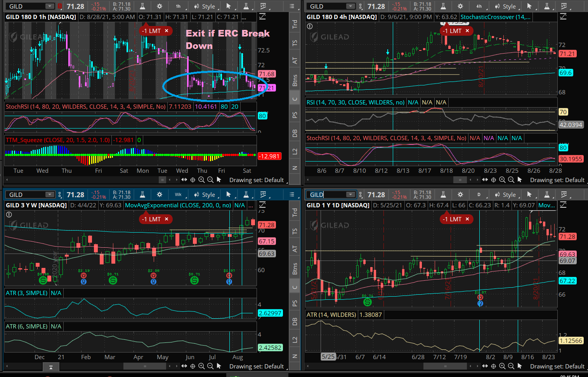Select crosshair tool under 4h chart
Viewport: 588px width, 377px height.
pos(493,180)
